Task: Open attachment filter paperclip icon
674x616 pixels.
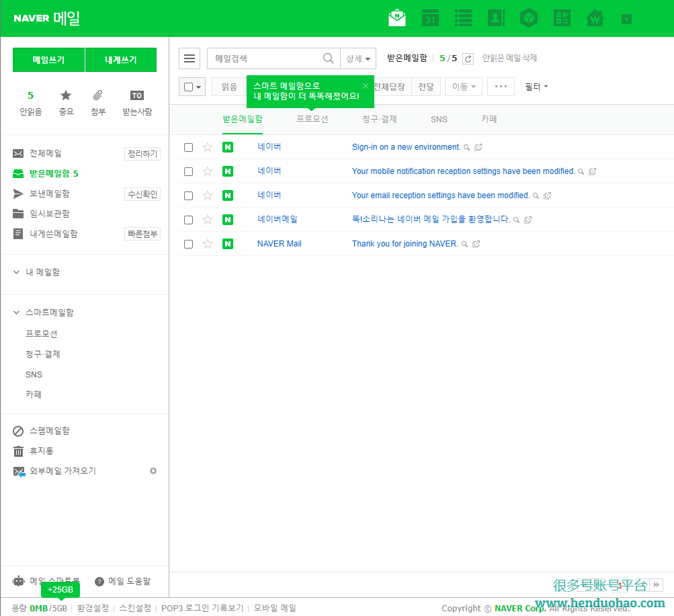Action: 98,95
